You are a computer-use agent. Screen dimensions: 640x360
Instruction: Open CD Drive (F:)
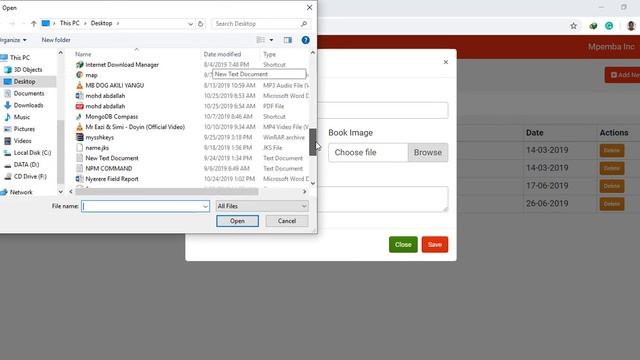[x=30, y=176]
